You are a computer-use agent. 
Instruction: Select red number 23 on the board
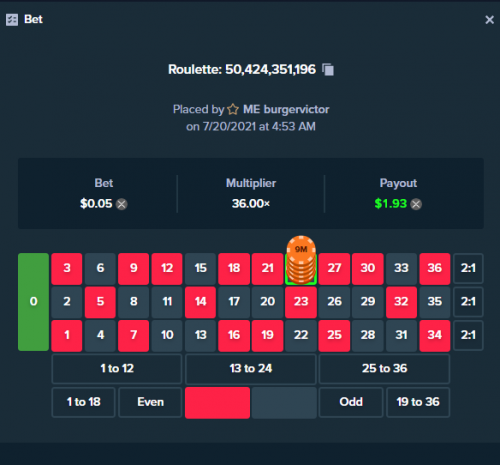tap(301, 302)
